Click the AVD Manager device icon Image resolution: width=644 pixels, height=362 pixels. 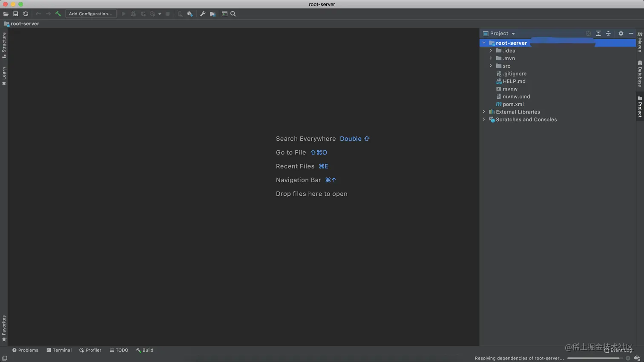(x=180, y=14)
